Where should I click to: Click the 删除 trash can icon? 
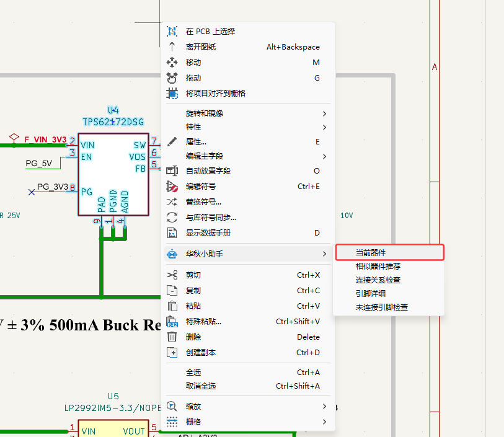pos(172,337)
